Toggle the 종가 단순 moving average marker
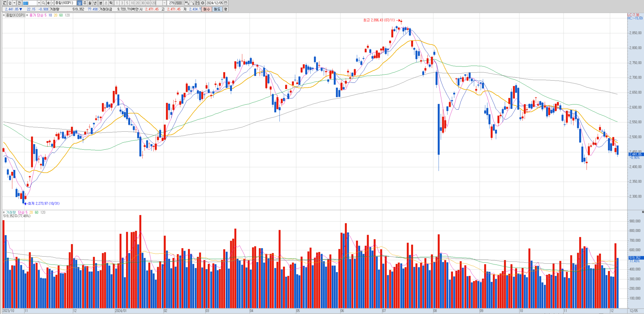 [27, 15]
